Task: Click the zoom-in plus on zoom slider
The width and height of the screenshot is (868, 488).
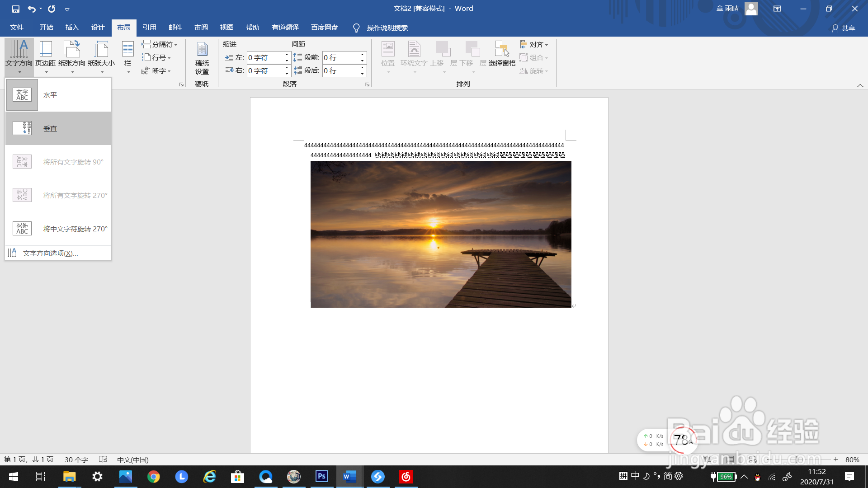Action: coord(836,460)
